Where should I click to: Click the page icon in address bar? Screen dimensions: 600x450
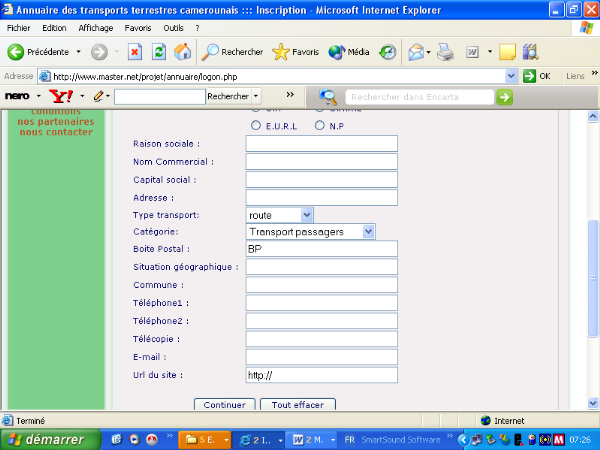[45, 76]
